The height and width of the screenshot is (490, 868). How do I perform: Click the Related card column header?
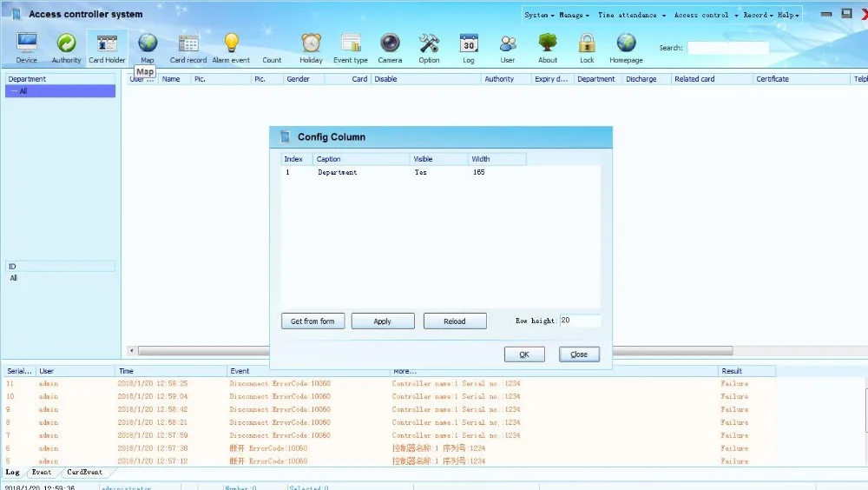pyautogui.click(x=712, y=79)
